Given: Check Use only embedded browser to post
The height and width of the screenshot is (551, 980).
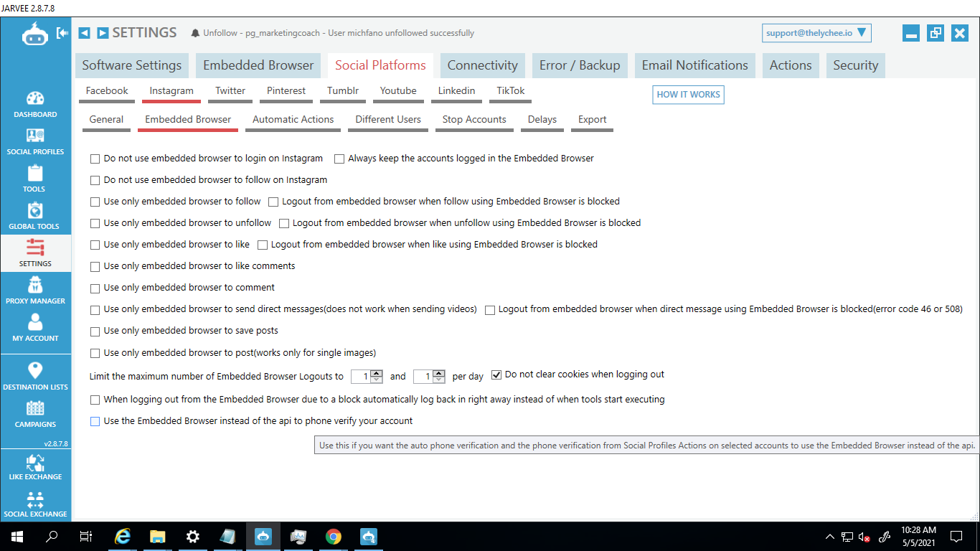Looking at the screenshot, I should point(95,353).
